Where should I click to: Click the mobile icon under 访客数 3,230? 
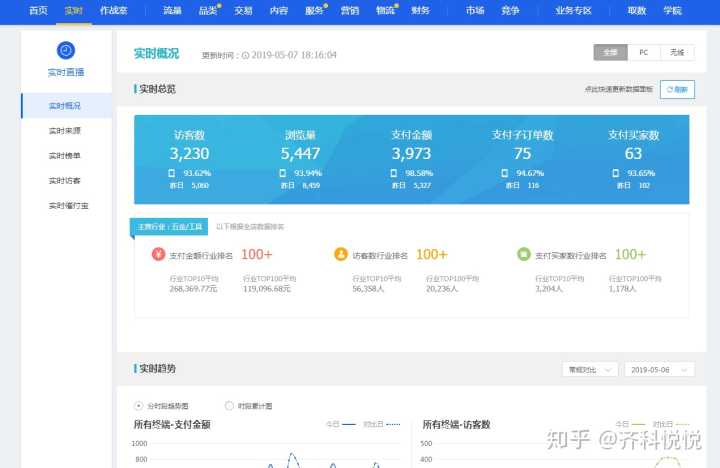point(172,173)
